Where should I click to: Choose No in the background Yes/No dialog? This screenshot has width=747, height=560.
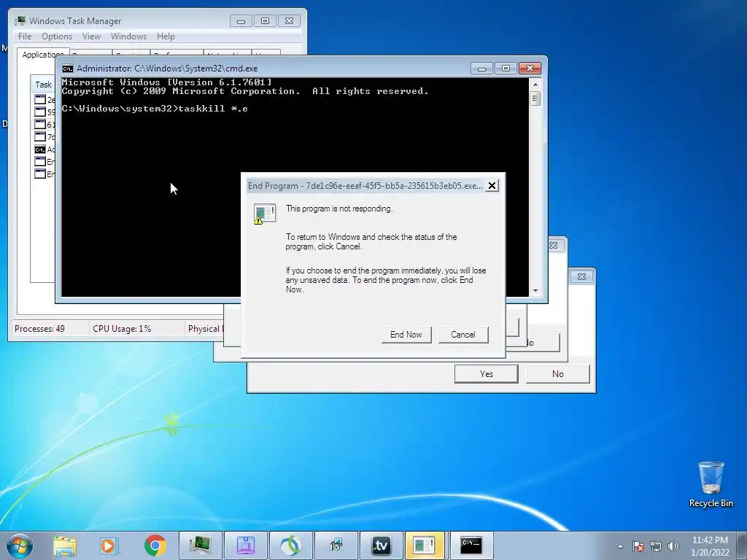(x=558, y=374)
